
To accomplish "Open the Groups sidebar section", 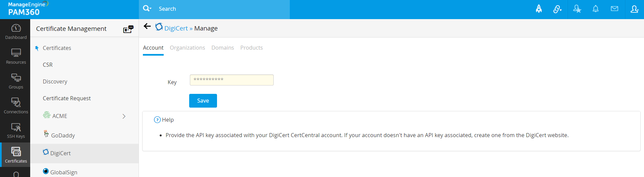I will coord(16,81).
